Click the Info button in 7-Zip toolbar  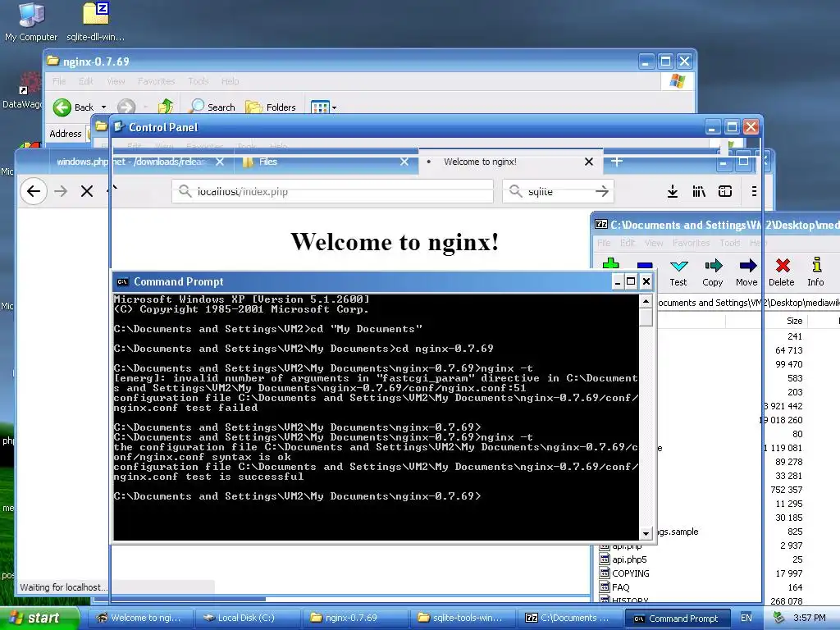click(816, 272)
